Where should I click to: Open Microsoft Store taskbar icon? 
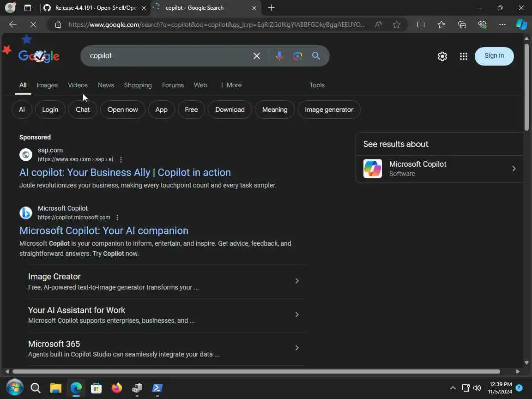[x=97, y=388]
